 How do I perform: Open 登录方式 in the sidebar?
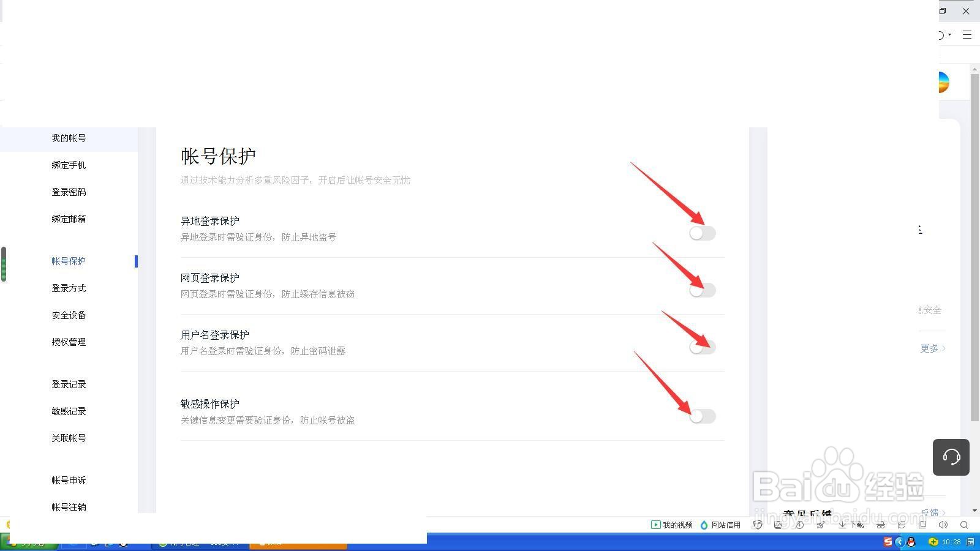point(69,288)
